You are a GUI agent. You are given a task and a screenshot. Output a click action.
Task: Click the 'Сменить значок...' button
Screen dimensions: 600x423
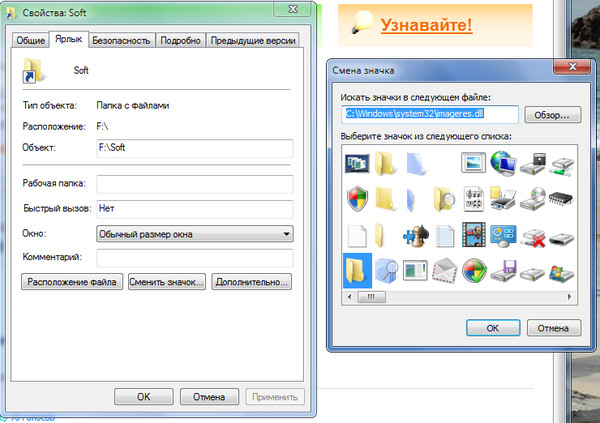[x=167, y=282]
